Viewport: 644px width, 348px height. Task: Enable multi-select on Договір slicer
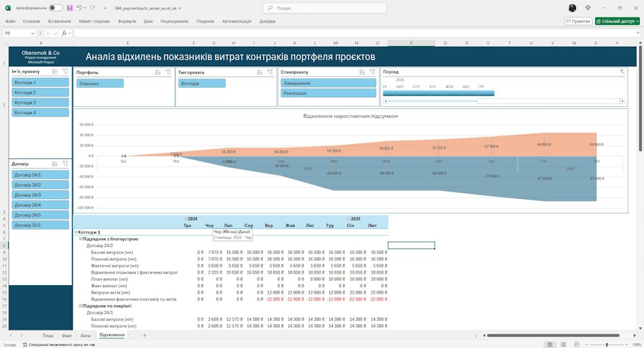pos(55,164)
